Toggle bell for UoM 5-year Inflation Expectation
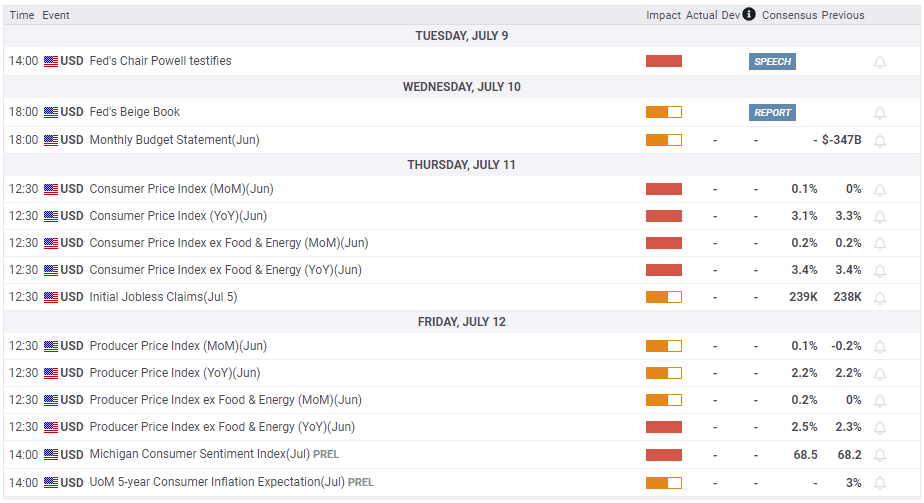The height and width of the screenshot is (503, 924). 880,483
